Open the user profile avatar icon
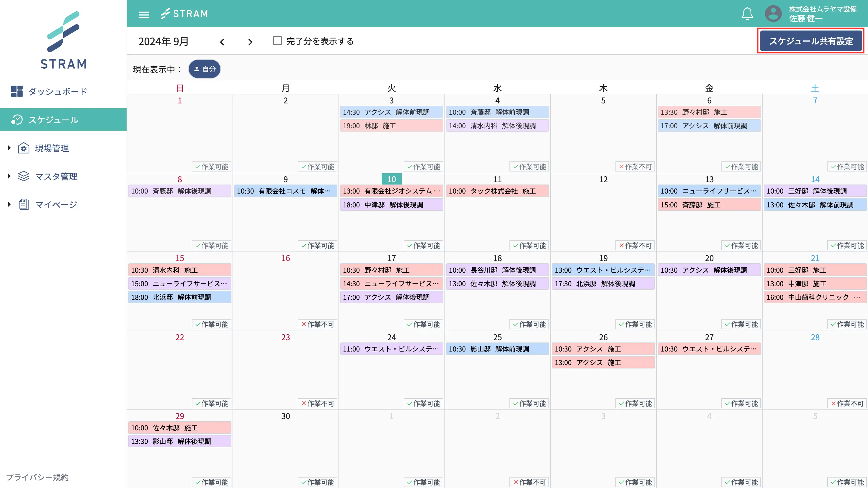 [773, 14]
